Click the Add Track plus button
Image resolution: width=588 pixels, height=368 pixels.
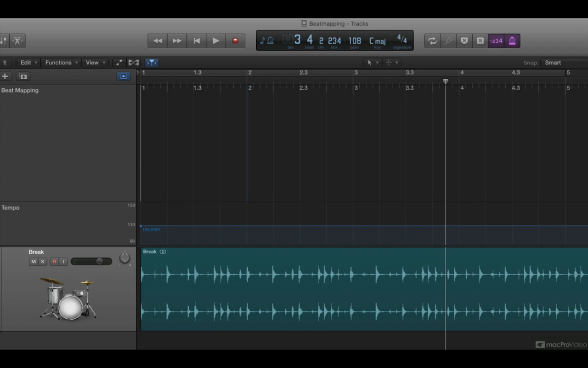pos(6,76)
